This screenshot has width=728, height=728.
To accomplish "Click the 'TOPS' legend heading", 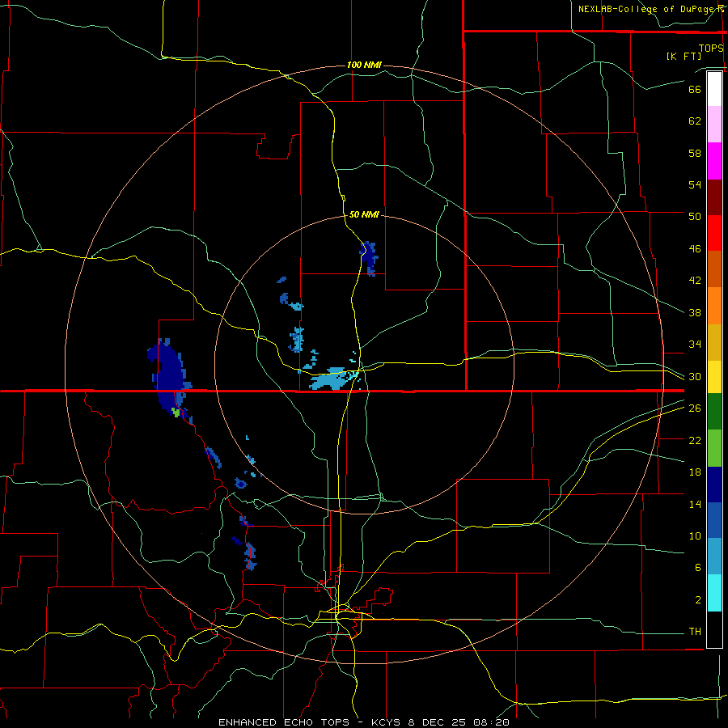I will point(711,49).
